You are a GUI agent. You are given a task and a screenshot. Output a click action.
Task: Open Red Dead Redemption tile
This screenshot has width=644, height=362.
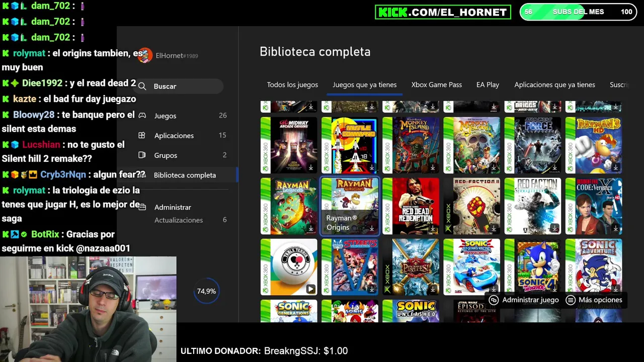411,206
